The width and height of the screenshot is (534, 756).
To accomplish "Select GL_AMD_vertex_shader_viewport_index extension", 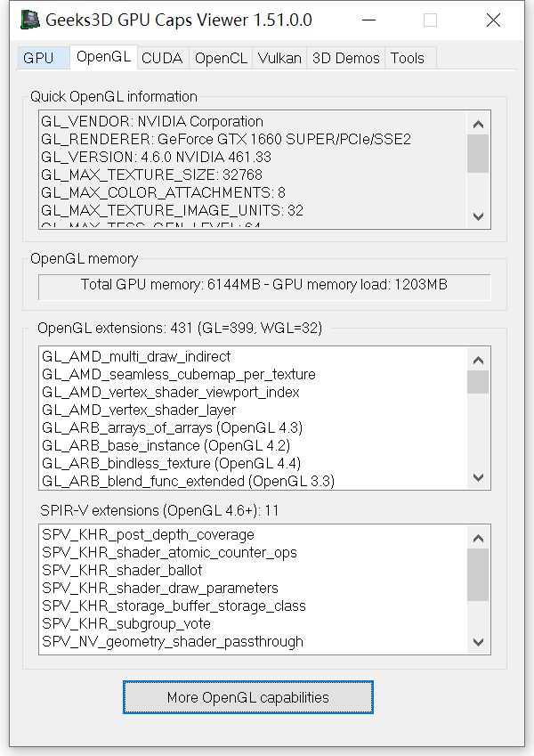I will 171,393.
